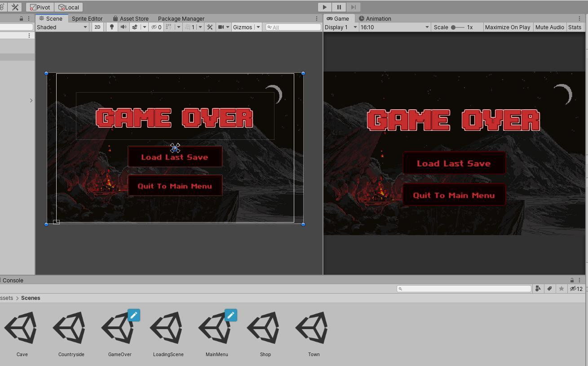The image size is (588, 366).
Task: Open the Display 1 dropdown
Action: click(341, 27)
